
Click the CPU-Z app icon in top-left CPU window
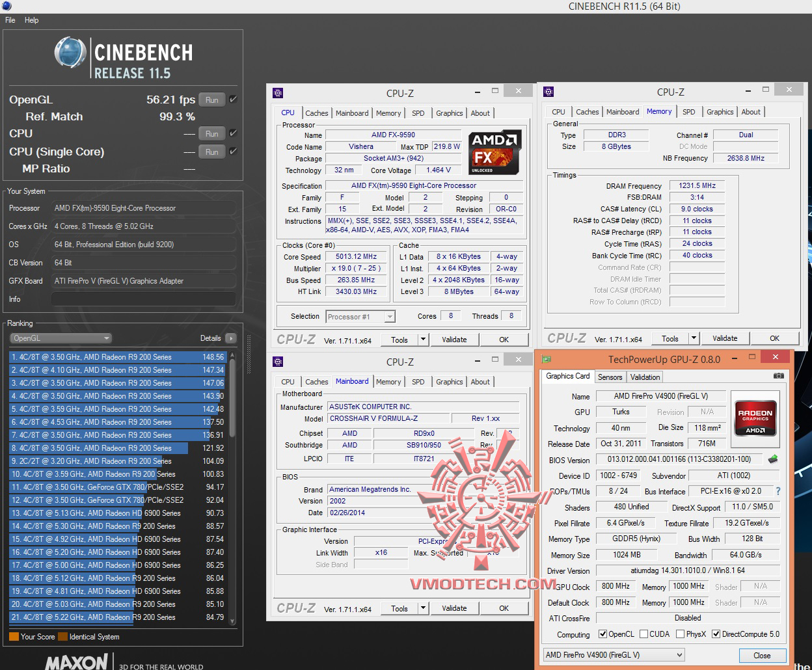pyautogui.click(x=278, y=92)
